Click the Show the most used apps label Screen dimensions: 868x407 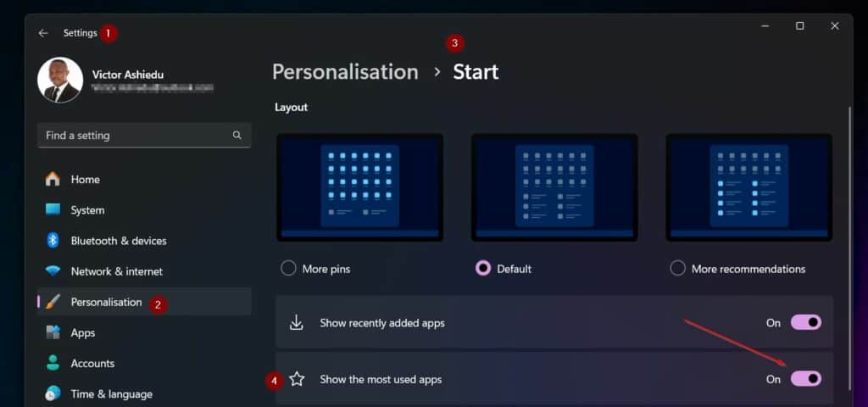[x=381, y=379]
